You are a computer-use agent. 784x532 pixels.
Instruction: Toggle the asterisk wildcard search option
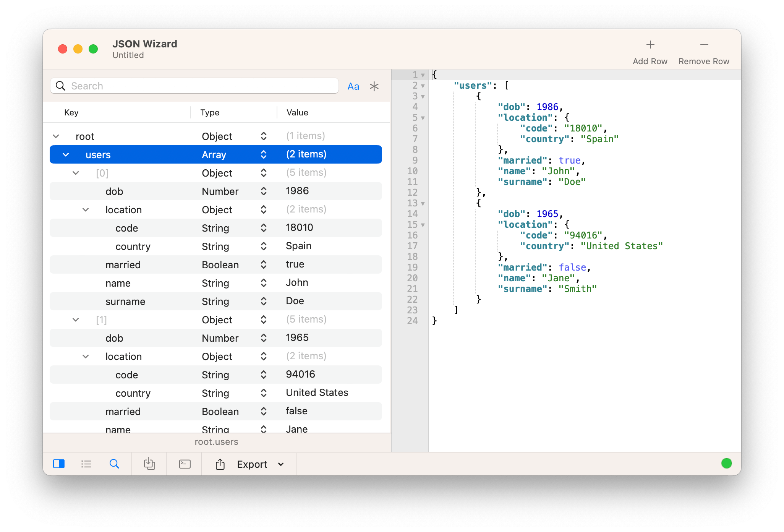(374, 86)
